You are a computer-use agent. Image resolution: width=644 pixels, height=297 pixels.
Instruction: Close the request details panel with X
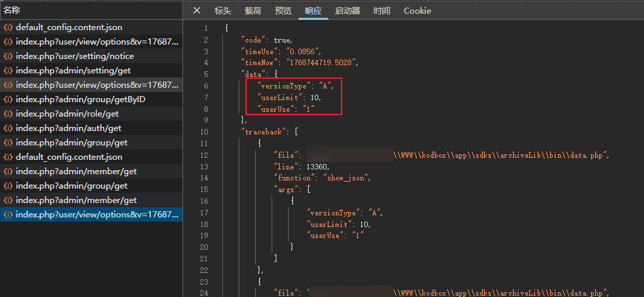click(x=197, y=10)
